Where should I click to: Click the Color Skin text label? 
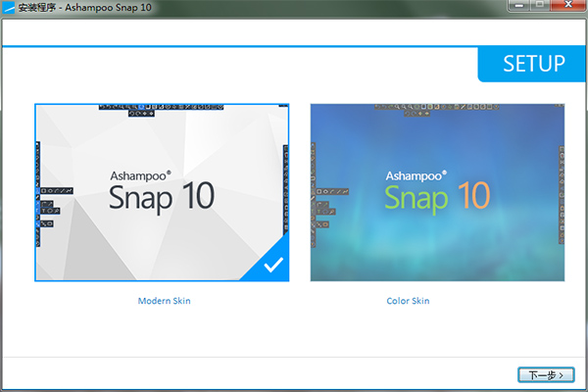point(408,301)
